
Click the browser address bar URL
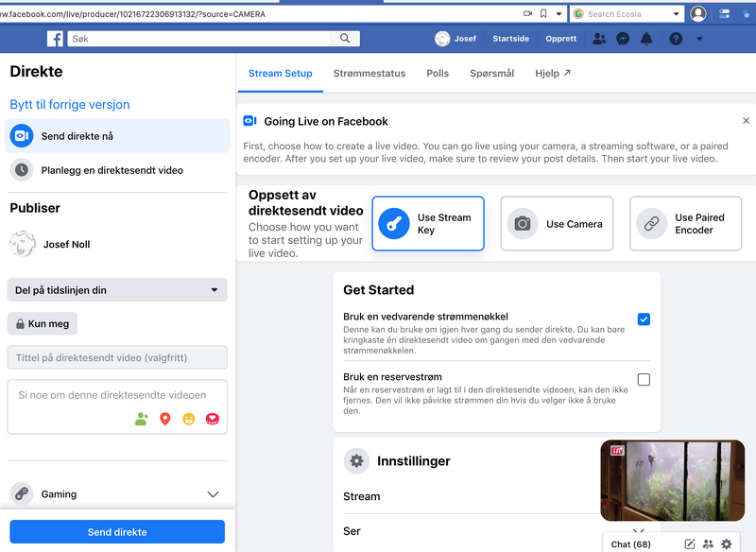pyautogui.click(x=132, y=14)
